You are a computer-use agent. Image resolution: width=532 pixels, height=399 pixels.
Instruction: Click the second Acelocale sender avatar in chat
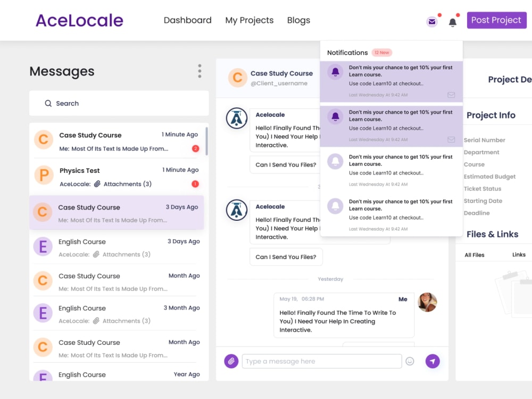(x=237, y=210)
